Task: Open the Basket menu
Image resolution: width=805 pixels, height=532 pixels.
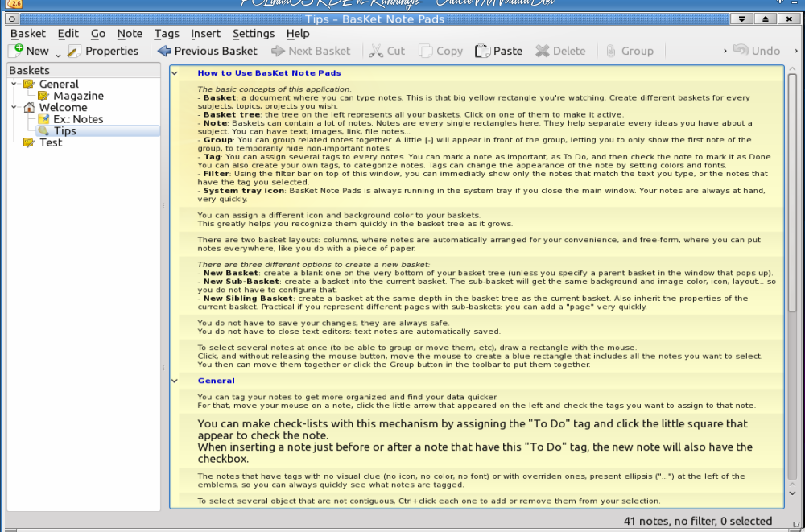Action: tap(28, 34)
